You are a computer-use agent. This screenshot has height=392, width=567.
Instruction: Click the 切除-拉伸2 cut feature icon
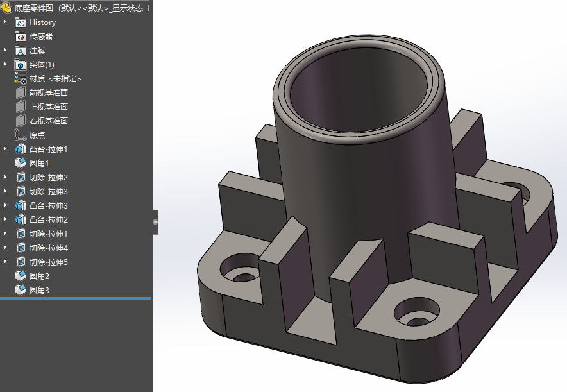point(21,177)
